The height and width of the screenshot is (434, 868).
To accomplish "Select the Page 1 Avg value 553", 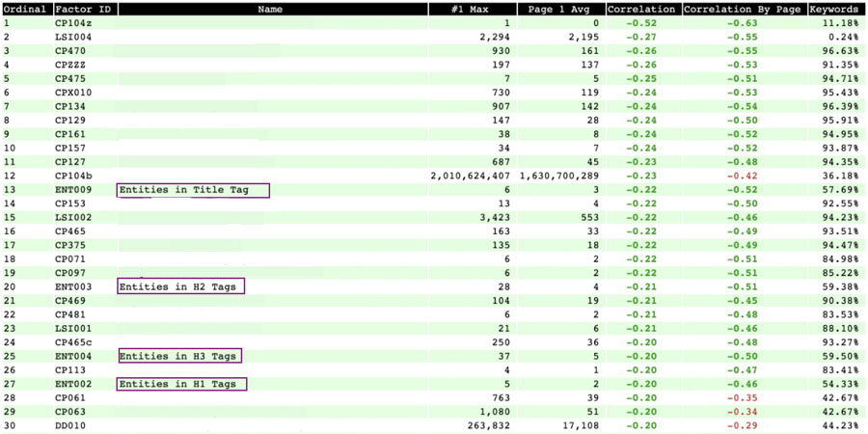I will (591, 218).
